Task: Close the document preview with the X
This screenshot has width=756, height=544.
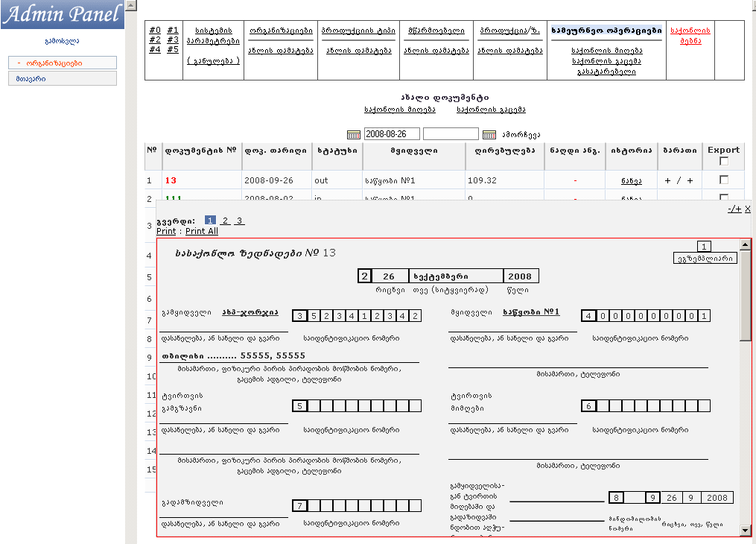Action: 747,209
